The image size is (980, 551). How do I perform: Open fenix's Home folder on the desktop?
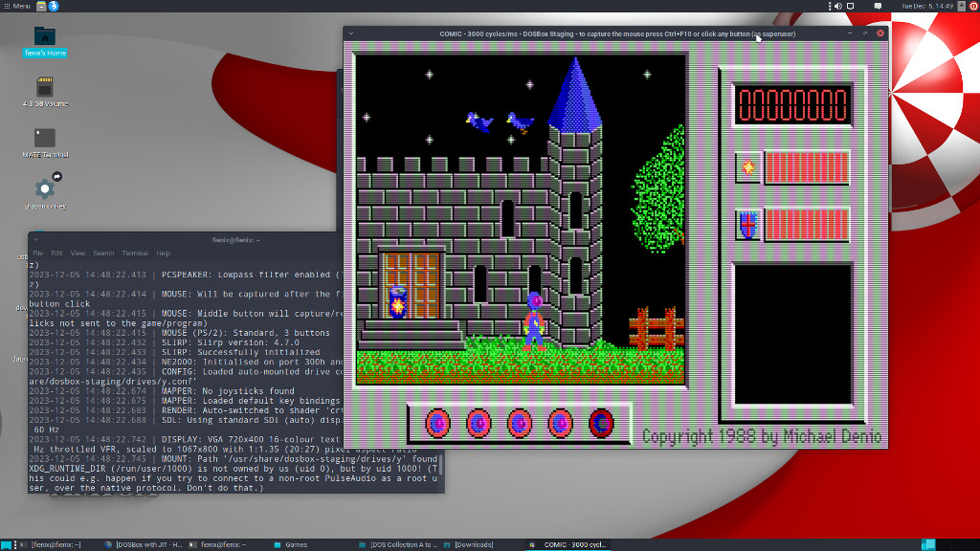pos(45,42)
